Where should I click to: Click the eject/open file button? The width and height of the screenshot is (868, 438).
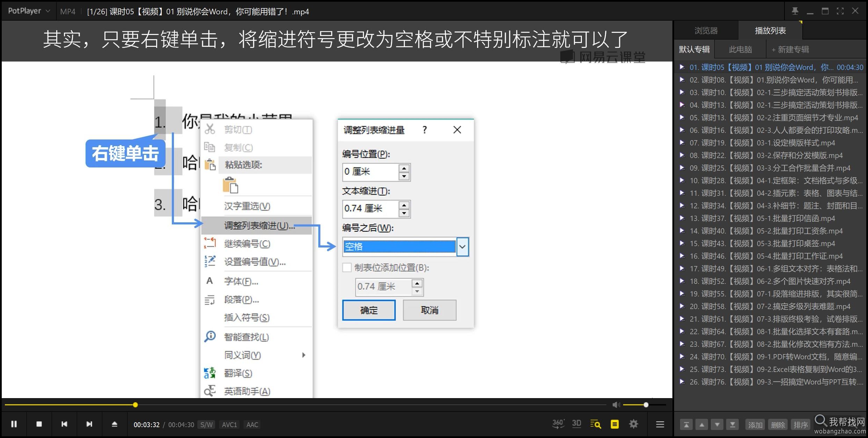tap(115, 424)
